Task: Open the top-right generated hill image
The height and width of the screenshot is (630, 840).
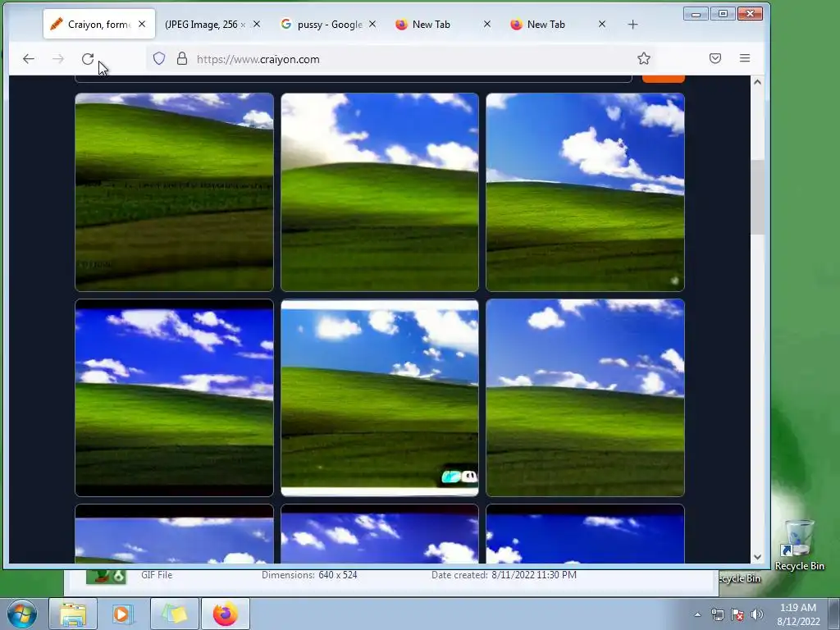Action: pos(585,192)
